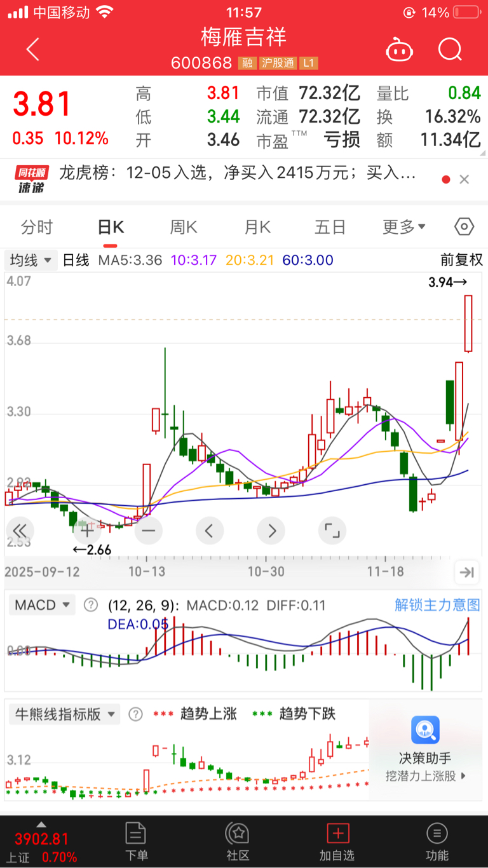Switch to 月K chart tab
The image size is (488, 868).
point(257,227)
